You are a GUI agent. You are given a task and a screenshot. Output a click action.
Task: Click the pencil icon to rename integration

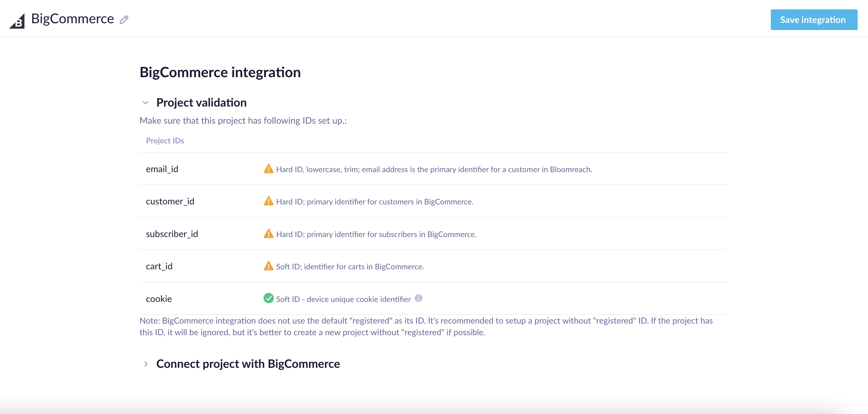tap(124, 20)
